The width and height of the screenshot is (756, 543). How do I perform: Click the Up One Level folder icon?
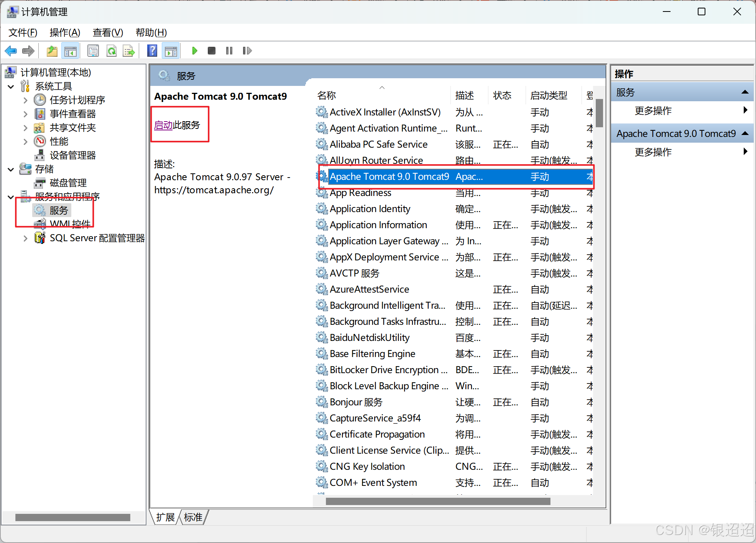click(52, 51)
